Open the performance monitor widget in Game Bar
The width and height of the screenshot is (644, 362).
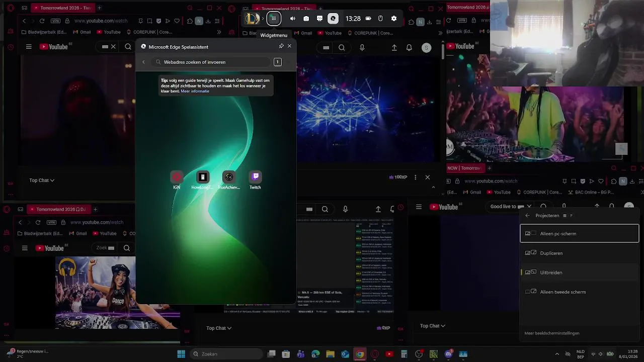(x=319, y=19)
